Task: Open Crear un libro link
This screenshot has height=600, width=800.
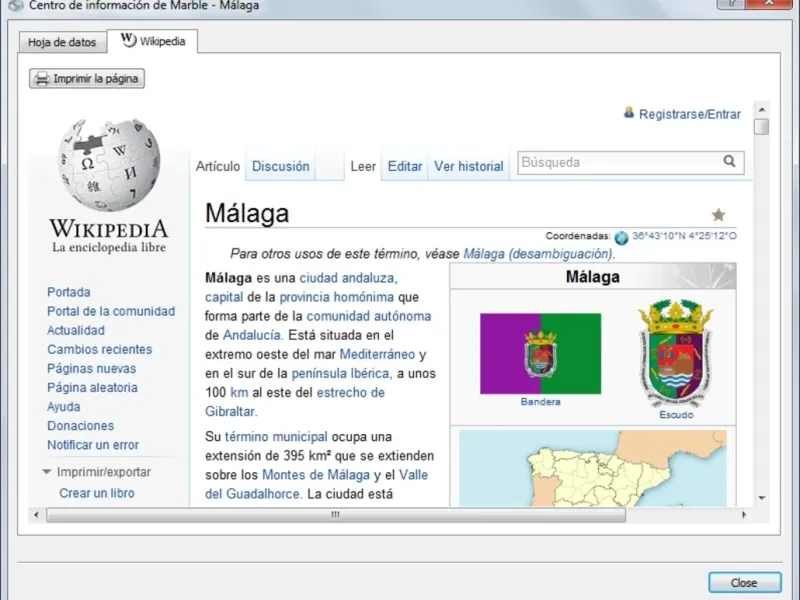Action: 97,493
